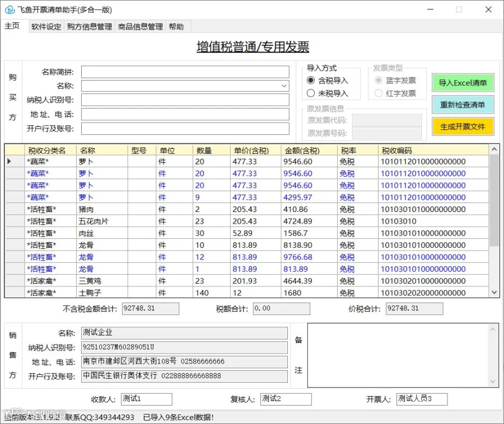Click the items table scroll down arrow
This screenshot has height=424, width=504.
[x=494, y=293]
